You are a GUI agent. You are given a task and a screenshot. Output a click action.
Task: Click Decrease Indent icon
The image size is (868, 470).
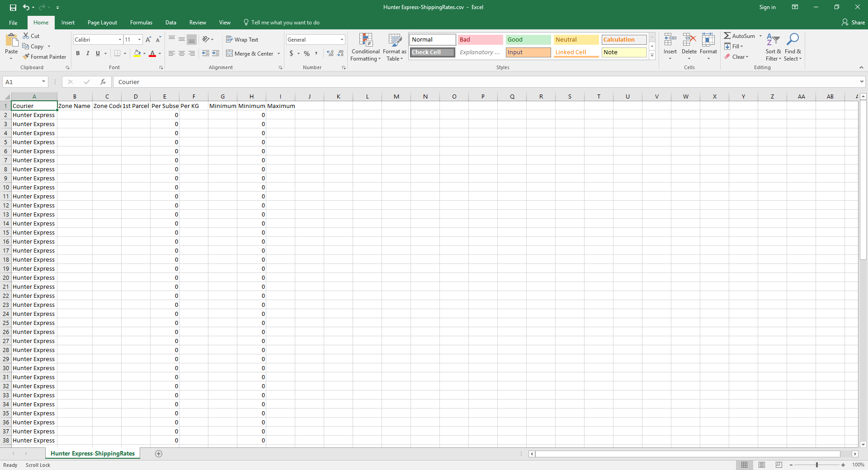coord(206,53)
